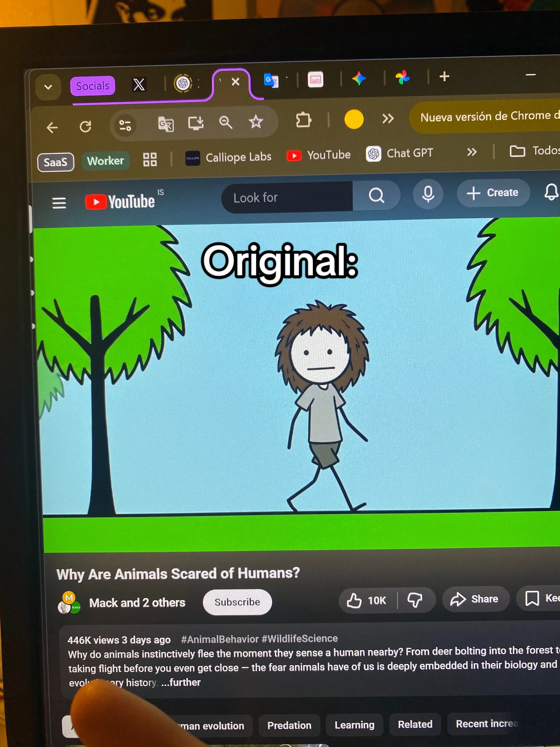
Task: Bookmark this page with the star icon
Action: click(x=256, y=121)
